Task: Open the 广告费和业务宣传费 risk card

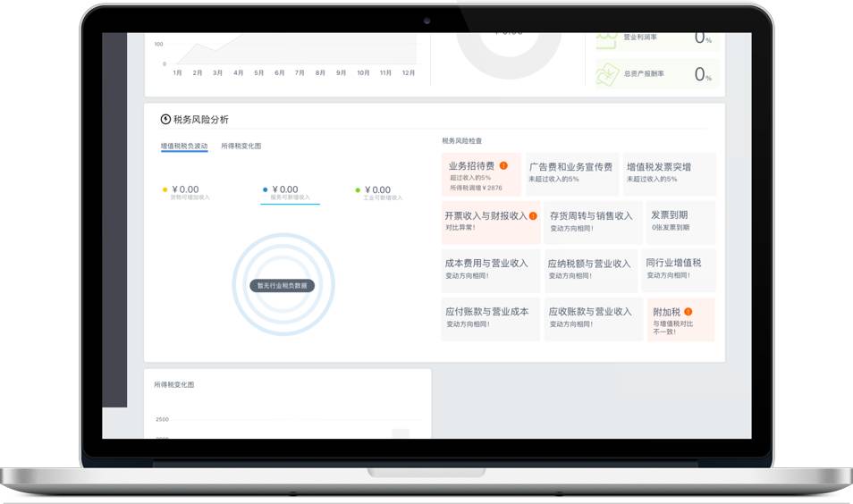Action: coord(571,173)
